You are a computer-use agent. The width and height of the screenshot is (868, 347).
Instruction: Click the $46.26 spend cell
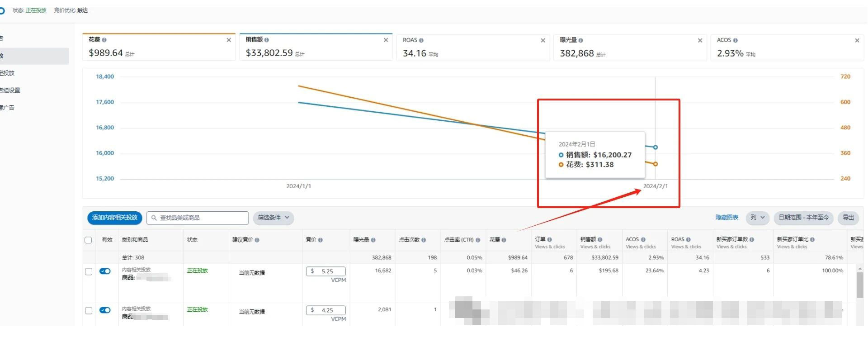click(x=519, y=271)
